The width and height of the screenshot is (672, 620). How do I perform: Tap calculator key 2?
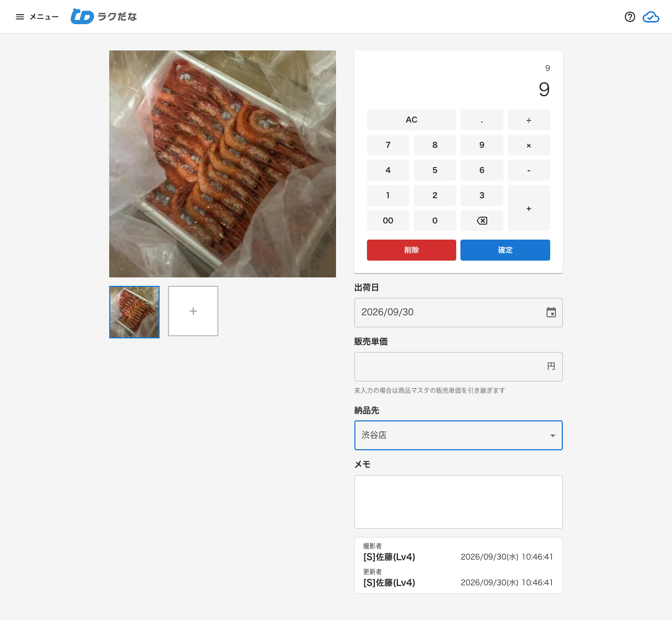[435, 195]
